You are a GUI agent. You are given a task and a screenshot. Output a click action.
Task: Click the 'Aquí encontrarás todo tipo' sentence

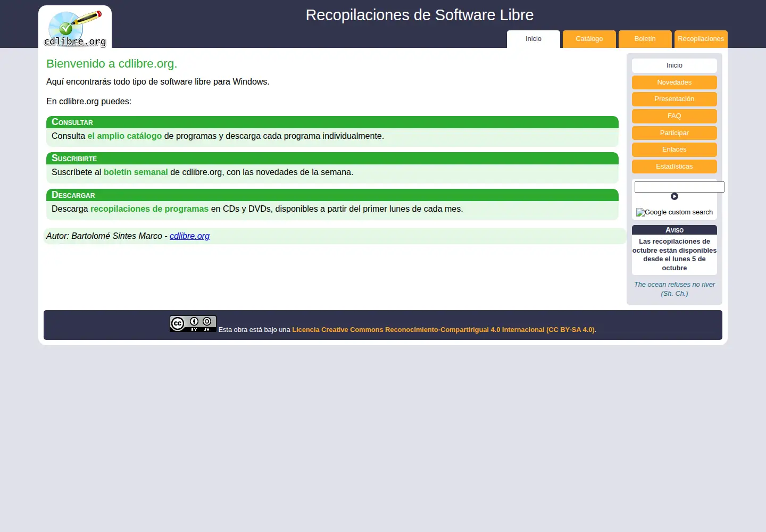158,82
